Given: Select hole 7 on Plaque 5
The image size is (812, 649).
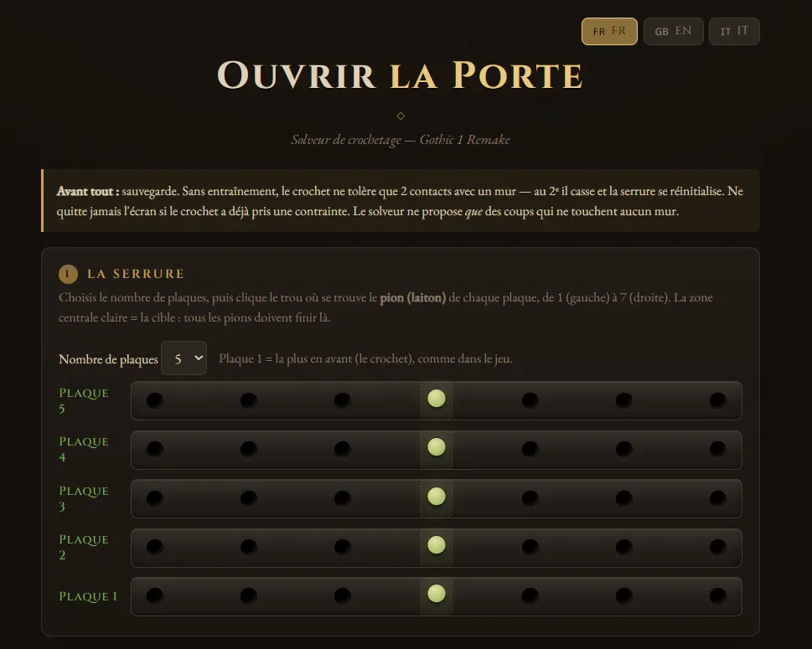Looking at the screenshot, I should tap(718, 400).
